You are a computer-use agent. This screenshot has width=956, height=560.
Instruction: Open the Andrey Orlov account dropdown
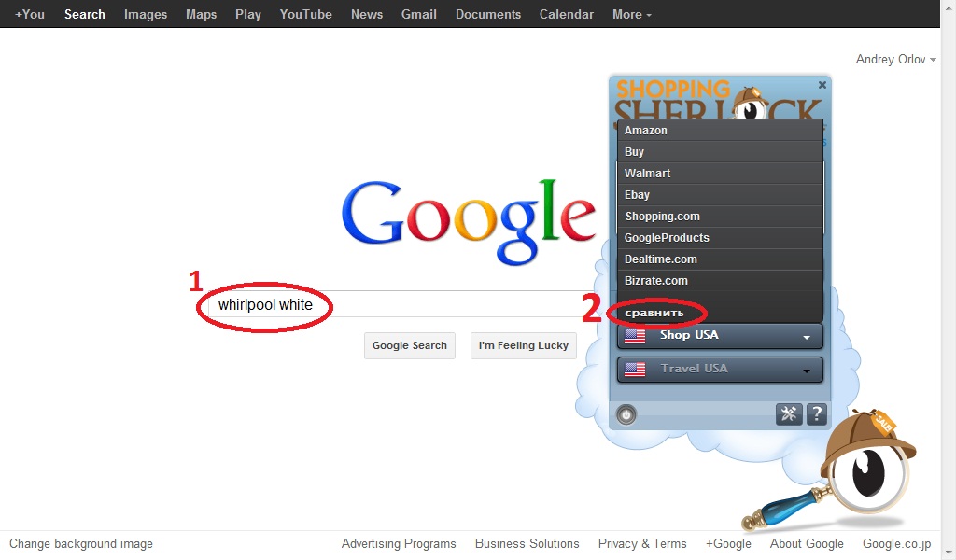click(x=895, y=59)
